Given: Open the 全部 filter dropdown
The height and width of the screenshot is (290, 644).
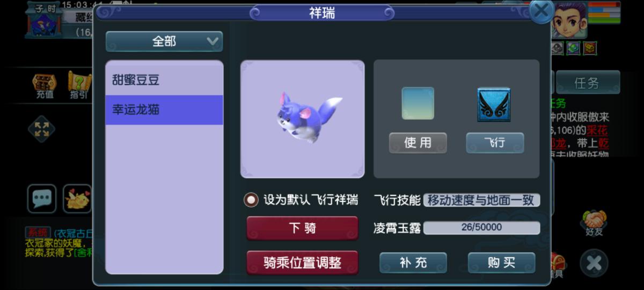Looking at the screenshot, I should [x=164, y=41].
